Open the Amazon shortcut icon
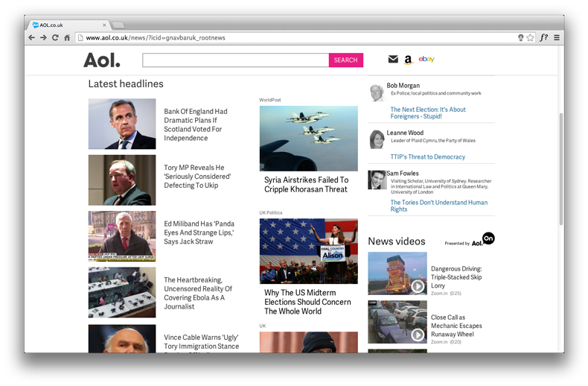 409,60
